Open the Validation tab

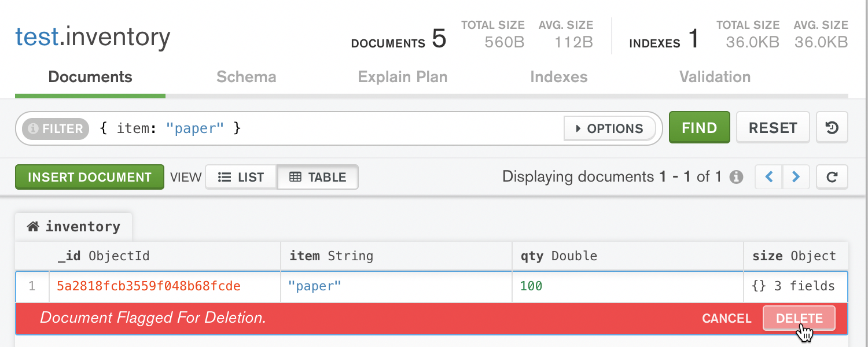point(715,77)
